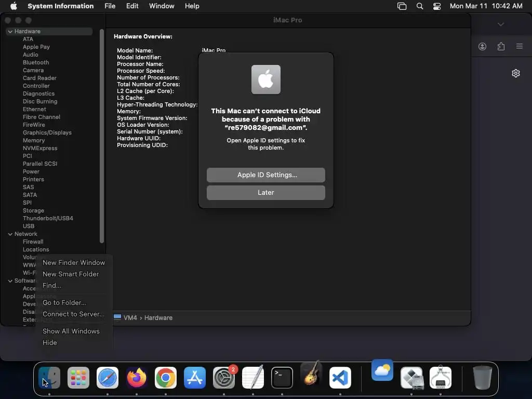532x399 pixels.
Task: Click the extensions puzzle icon in background window
Action: [501, 46]
